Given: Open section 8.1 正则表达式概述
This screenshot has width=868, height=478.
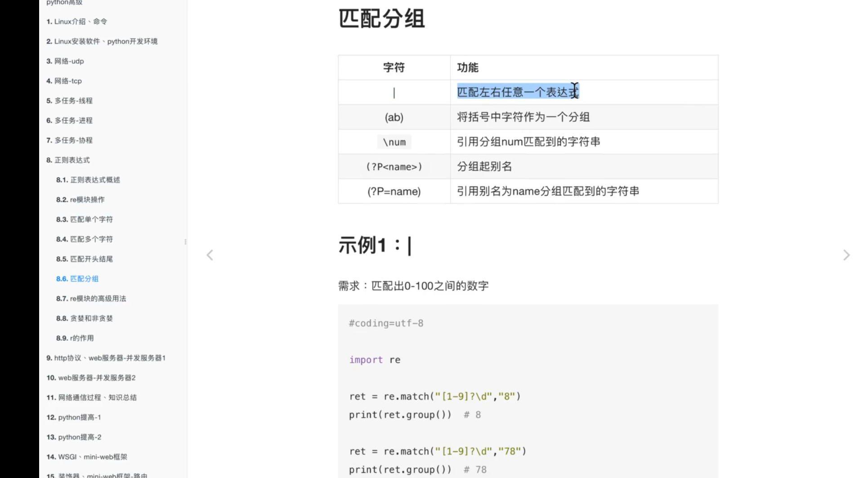Looking at the screenshot, I should (88, 180).
